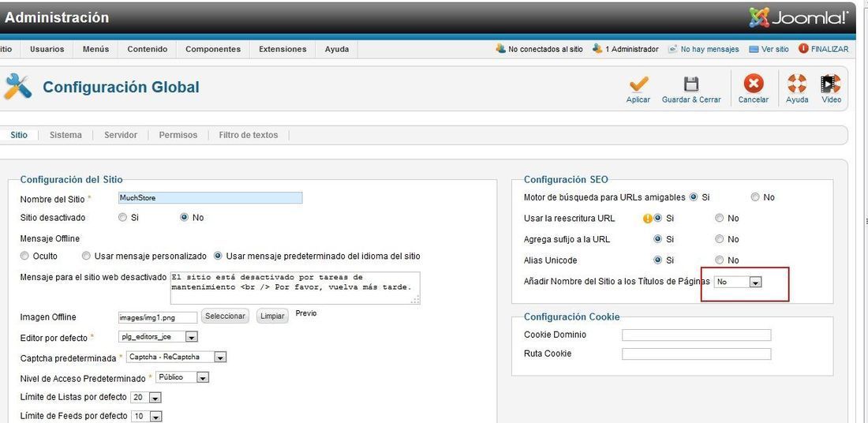
Task: Open Nivel de Acceso Predeterminado dropdown
Action: [183, 377]
